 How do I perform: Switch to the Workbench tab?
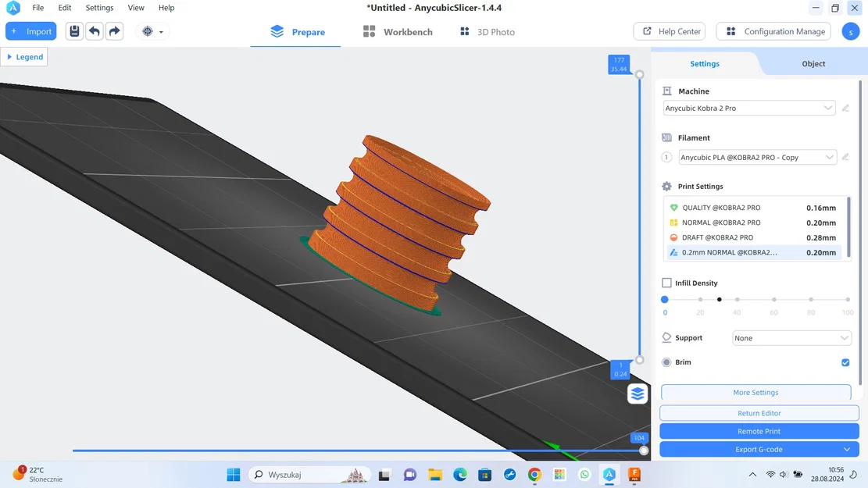(x=398, y=32)
